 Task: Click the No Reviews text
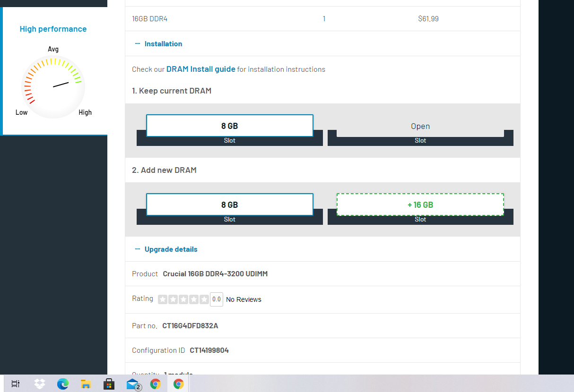(244, 299)
